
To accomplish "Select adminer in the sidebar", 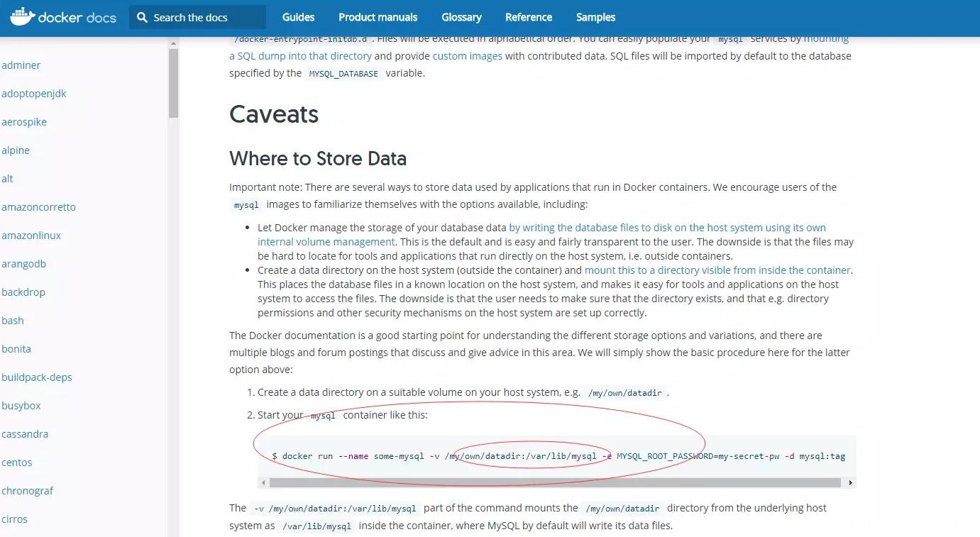I will coord(21,65).
